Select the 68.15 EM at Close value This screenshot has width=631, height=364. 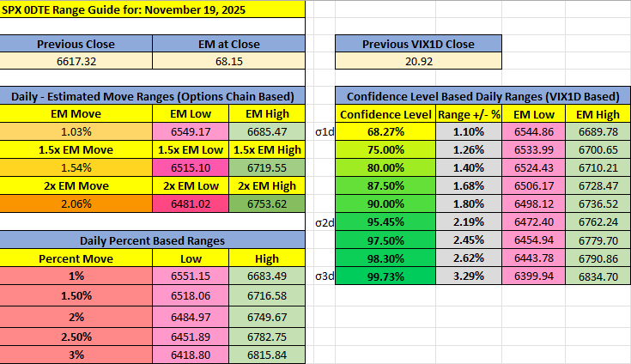pos(228,61)
